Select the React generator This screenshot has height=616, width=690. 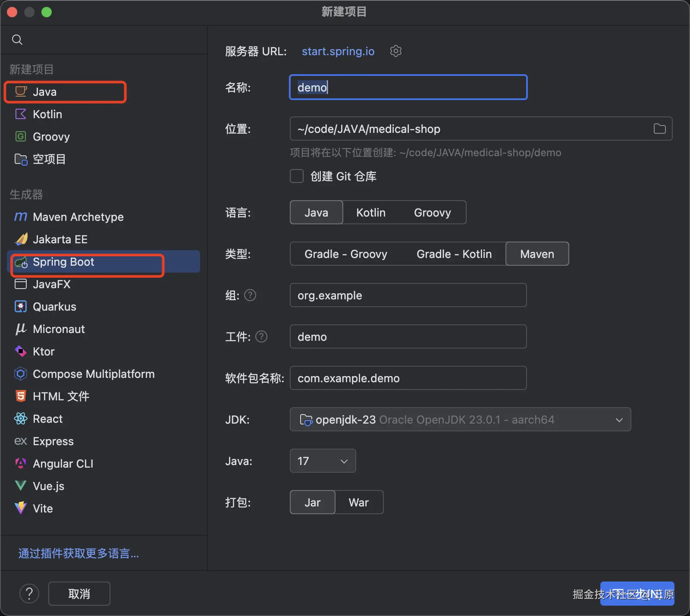[x=103, y=419]
